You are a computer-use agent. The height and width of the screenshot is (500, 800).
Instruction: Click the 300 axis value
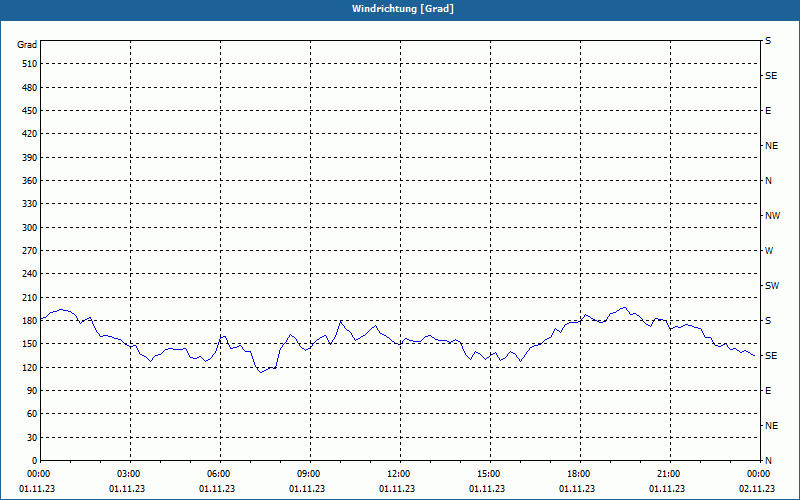pos(30,228)
